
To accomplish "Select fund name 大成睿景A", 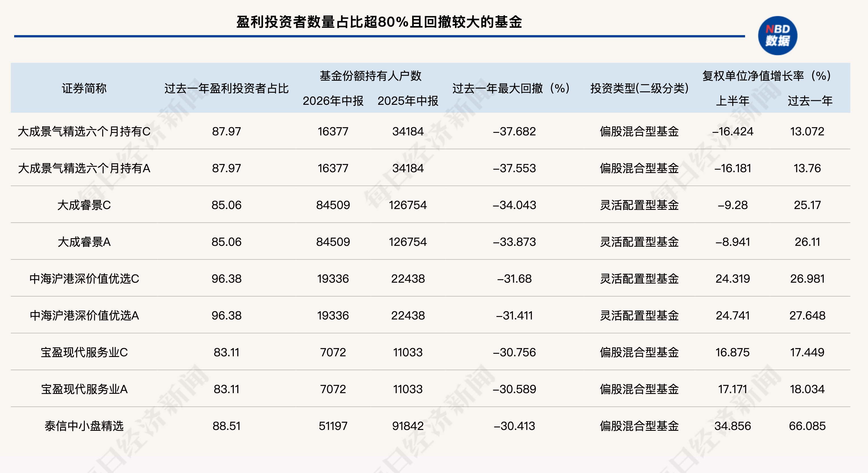I will point(84,242).
